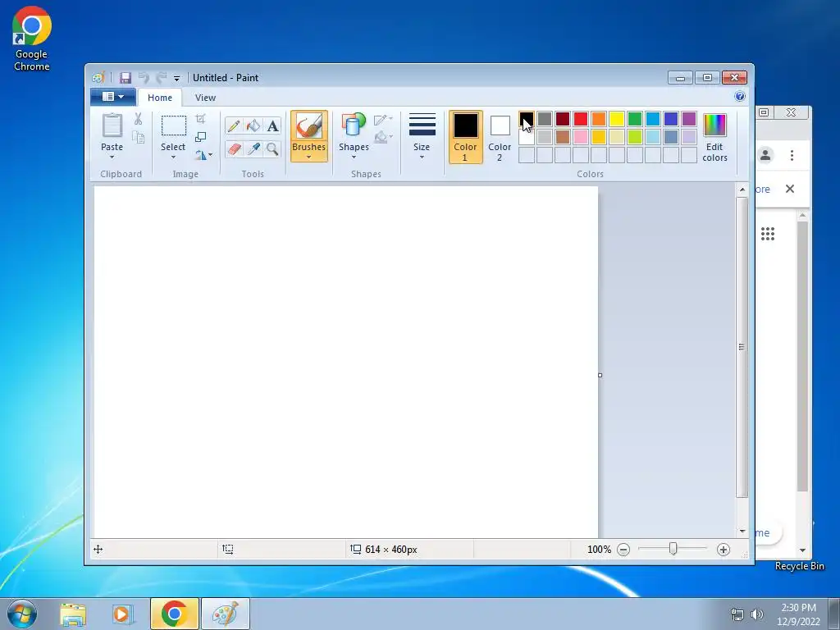Click the zoom slider thumb
The height and width of the screenshot is (630, 840).
pos(673,549)
